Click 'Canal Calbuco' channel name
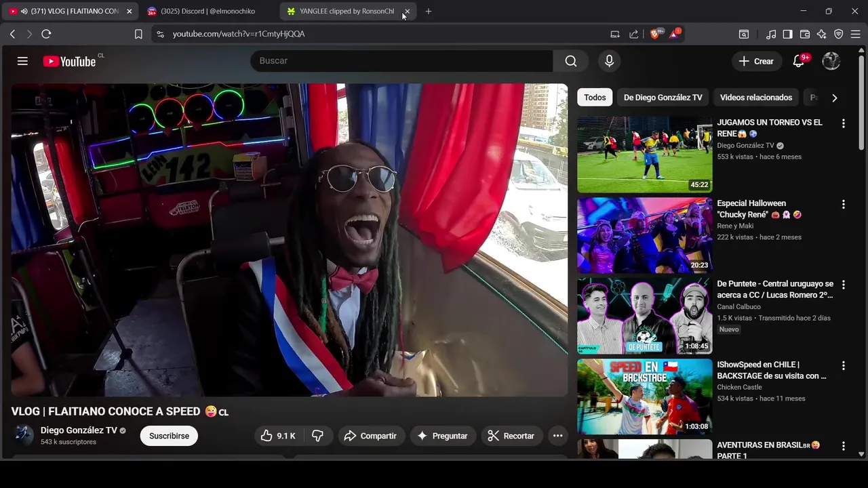This screenshot has height=488, width=868. tap(738, 306)
